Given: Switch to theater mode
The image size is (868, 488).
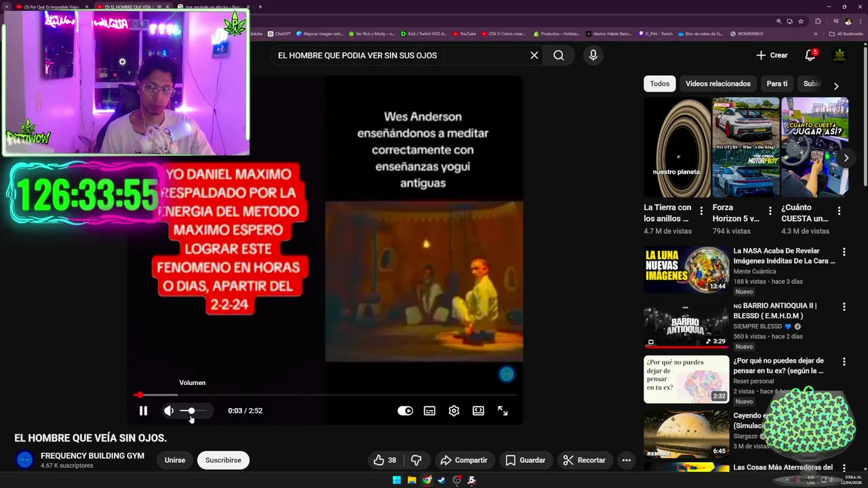Looking at the screenshot, I should click(x=478, y=411).
